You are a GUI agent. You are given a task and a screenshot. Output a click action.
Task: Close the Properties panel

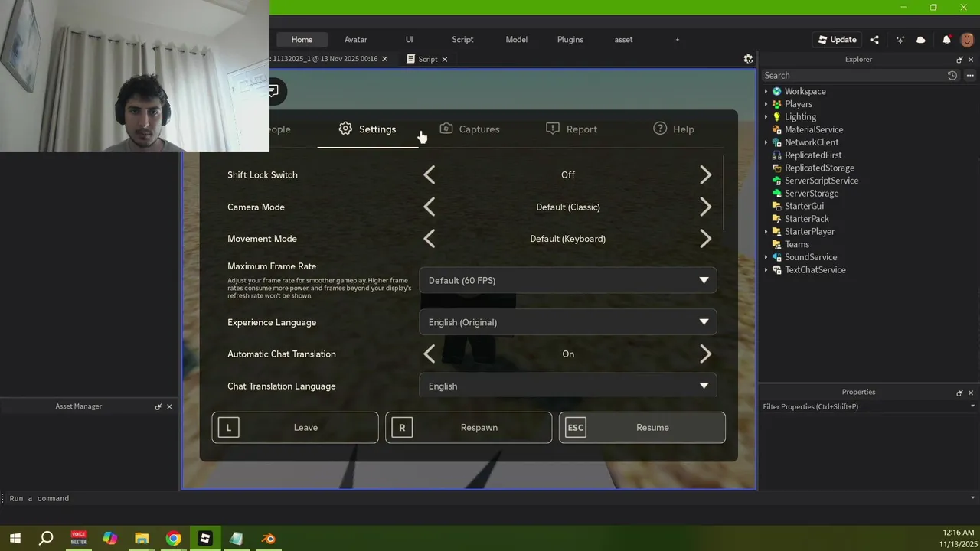pyautogui.click(x=971, y=393)
